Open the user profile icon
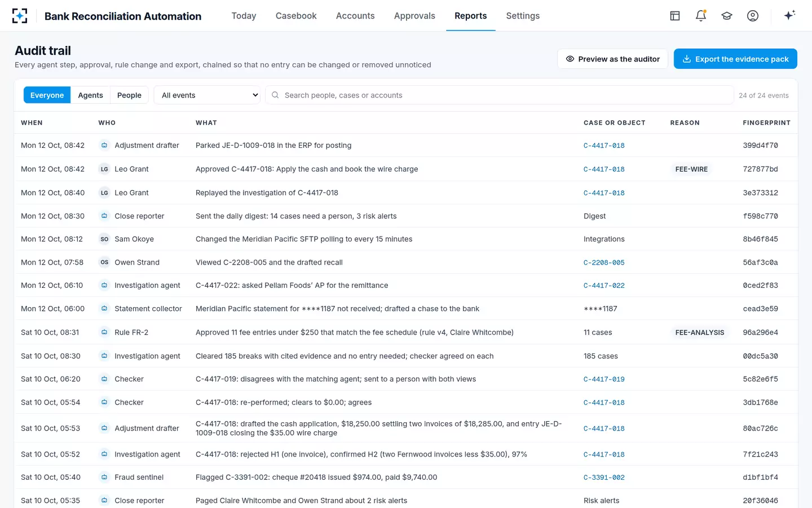The height and width of the screenshot is (508, 812). [x=753, y=16]
